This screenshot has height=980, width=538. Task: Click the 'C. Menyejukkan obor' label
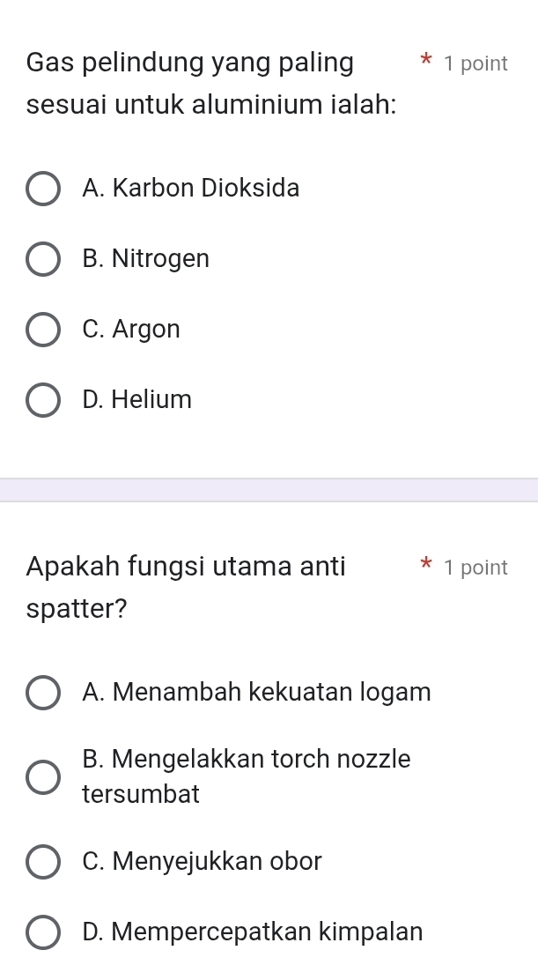(202, 861)
